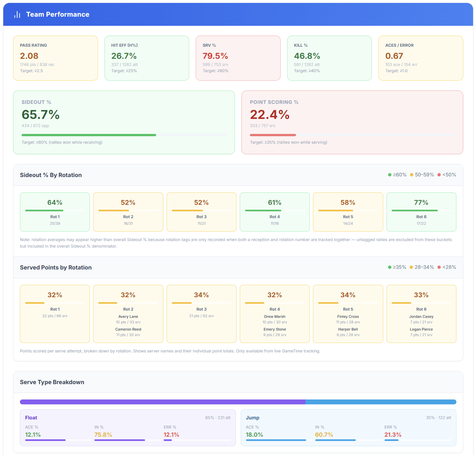Image resolution: width=476 pixels, height=455 pixels.
Task: Toggle the ≥35% legend in Served Points
Action: coord(390,267)
